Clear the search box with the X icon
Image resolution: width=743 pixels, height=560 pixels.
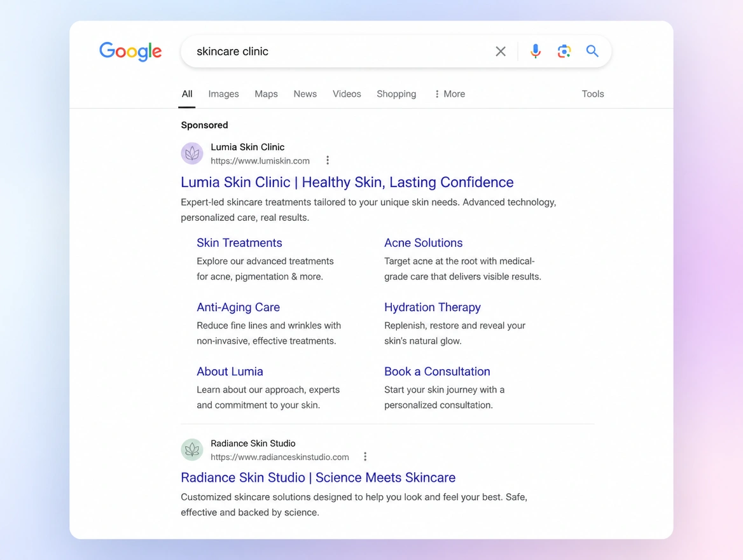click(x=501, y=51)
